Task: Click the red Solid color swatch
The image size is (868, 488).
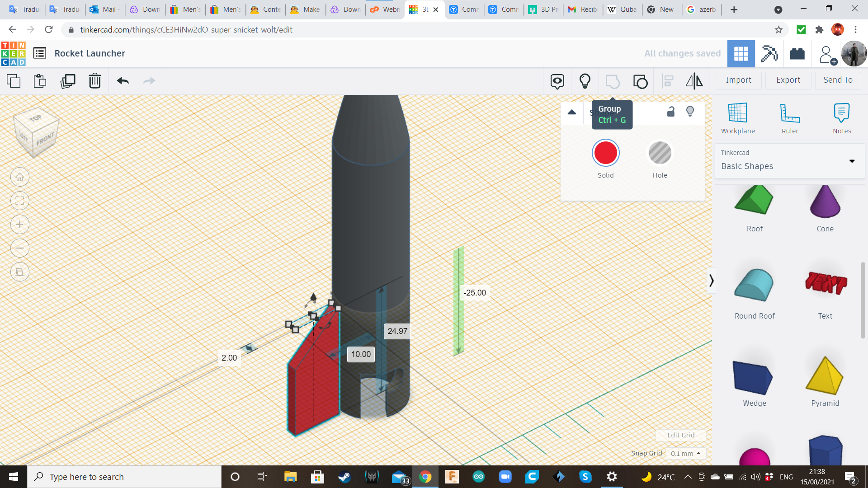Action: 605,153
